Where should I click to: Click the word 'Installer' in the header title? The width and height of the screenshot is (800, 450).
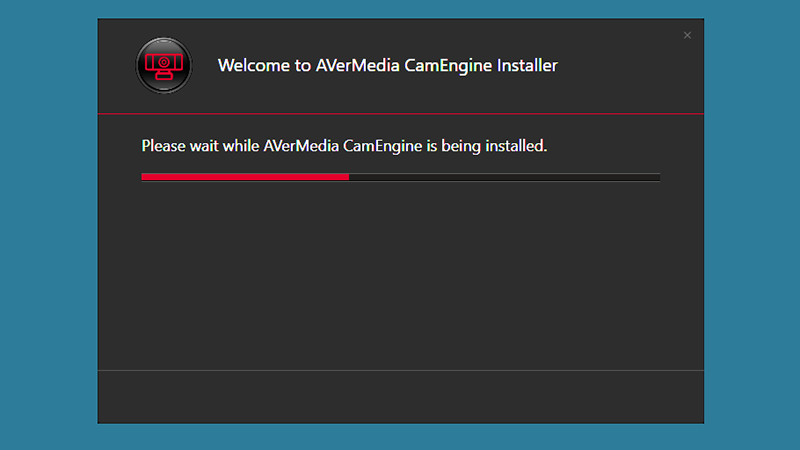tap(527, 65)
